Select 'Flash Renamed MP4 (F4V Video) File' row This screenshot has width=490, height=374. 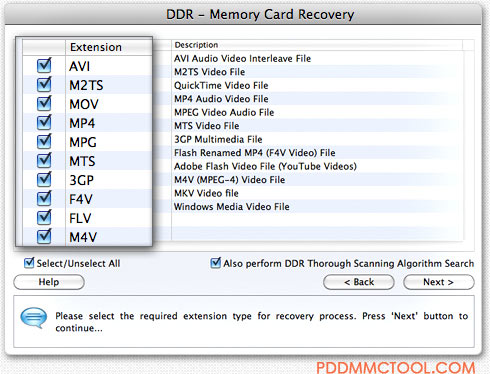click(x=255, y=153)
